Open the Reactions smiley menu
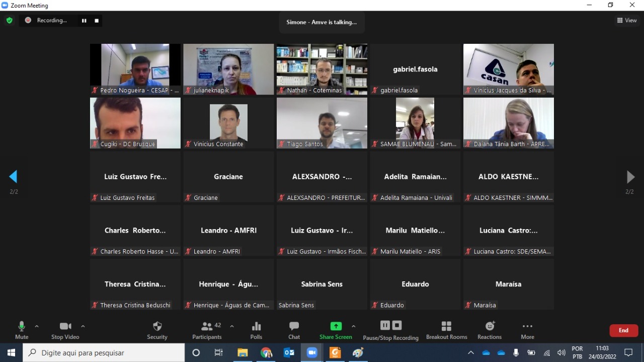 [x=490, y=330]
